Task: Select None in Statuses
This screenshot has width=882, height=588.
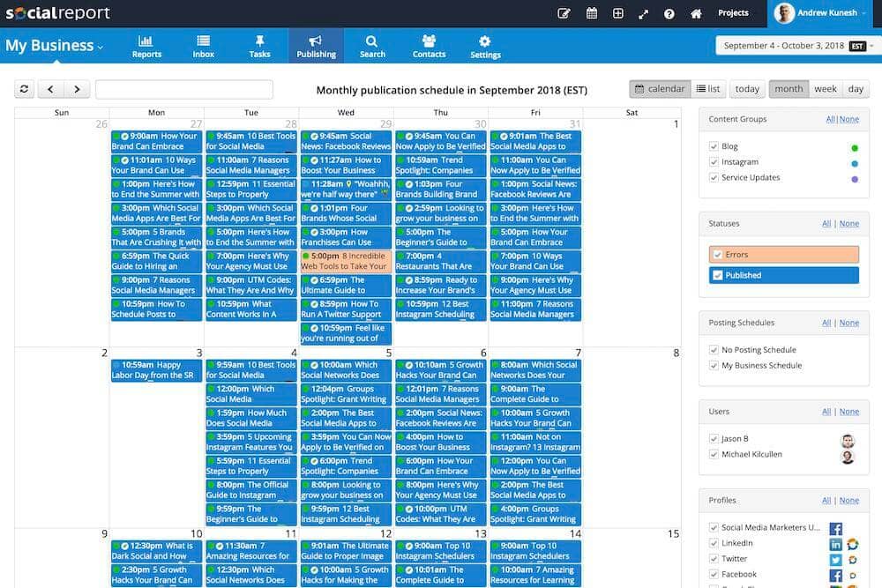Action: pos(848,223)
